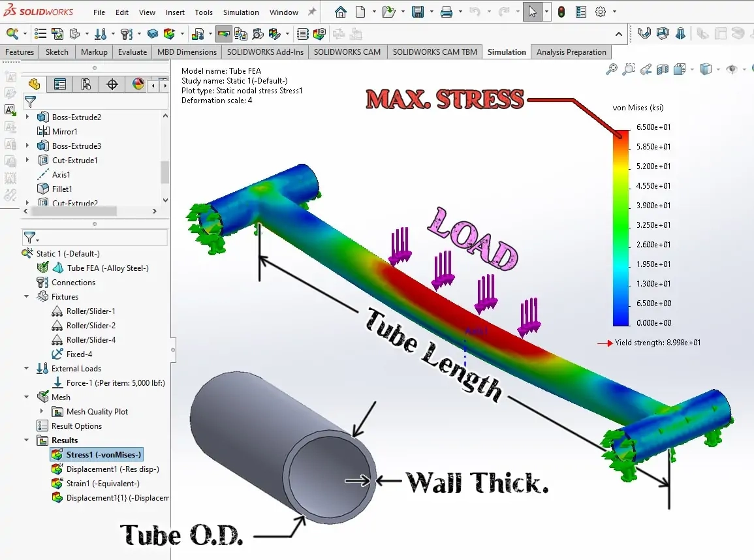This screenshot has width=754, height=560.
Task: Switch to the PropertyManager tab icon
Action: click(x=60, y=84)
